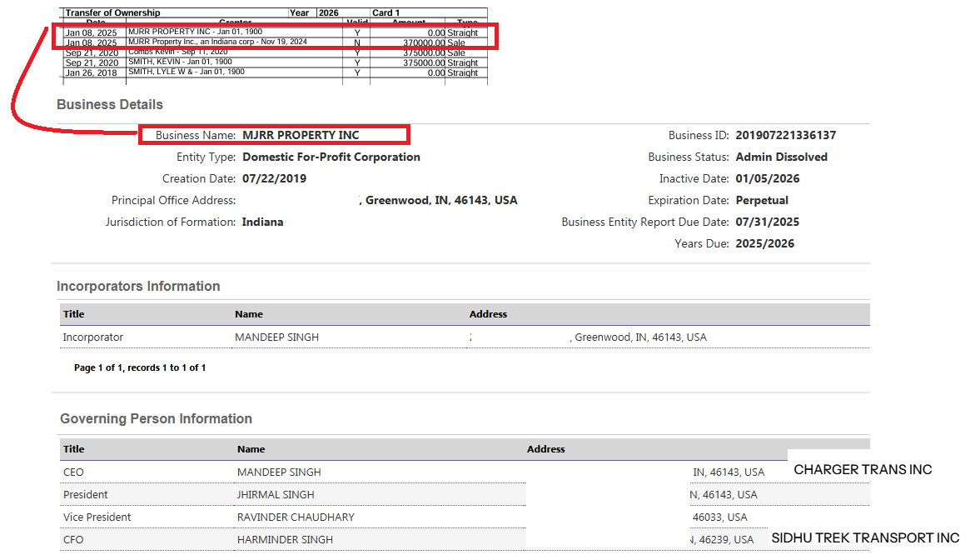Select grantor SMITH, LYLE W & row
The image size is (980, 560).
[x=187, y=72]
